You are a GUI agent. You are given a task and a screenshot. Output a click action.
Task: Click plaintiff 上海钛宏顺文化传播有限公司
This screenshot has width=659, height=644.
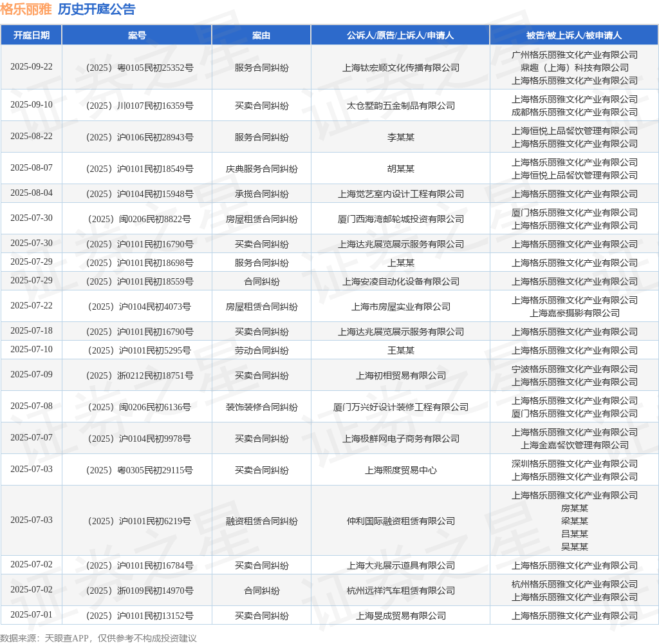click(400, 68)
